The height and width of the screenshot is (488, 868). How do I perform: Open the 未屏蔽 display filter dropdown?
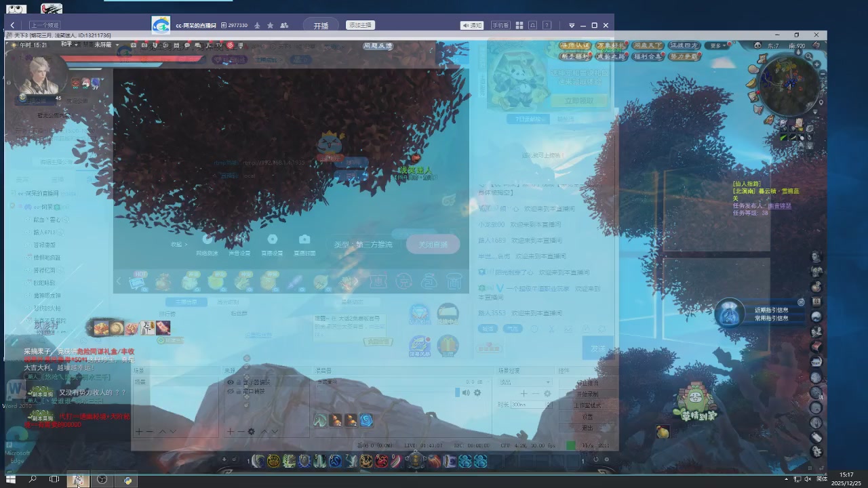pos(105,45)
